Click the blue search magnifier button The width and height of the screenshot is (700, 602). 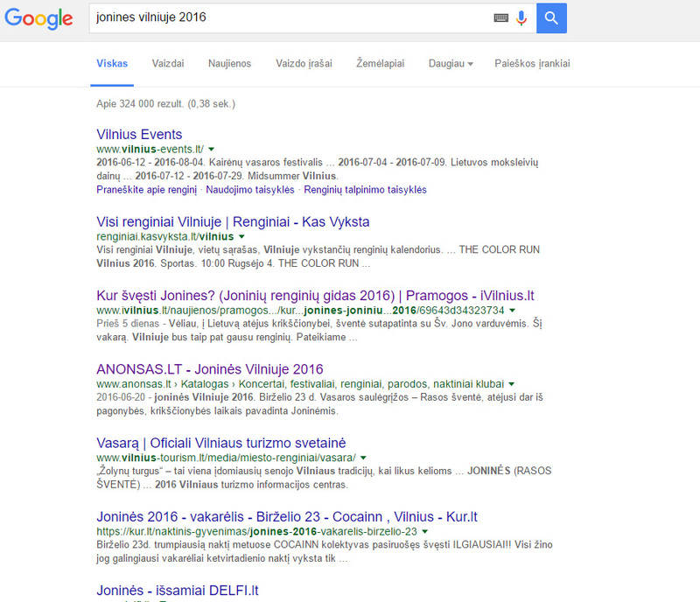click(551, 17)
